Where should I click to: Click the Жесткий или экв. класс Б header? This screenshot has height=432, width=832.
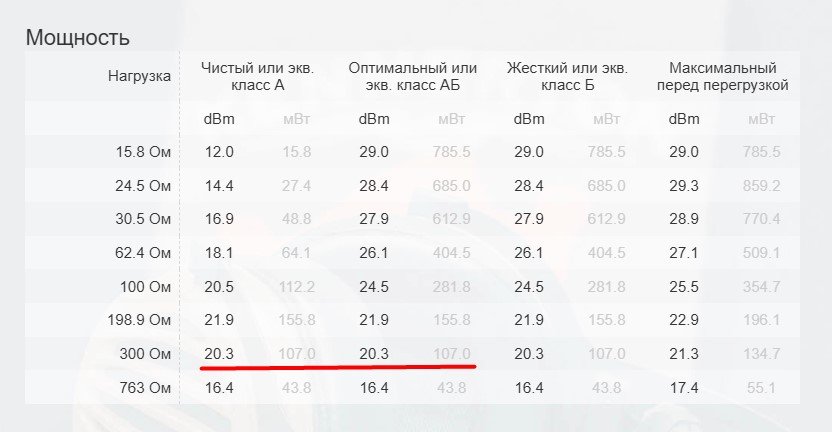(568, 76)
